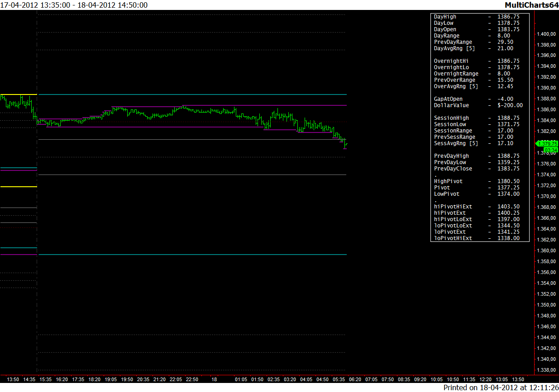Click the green 1,379.75 current price marker
The height and width of the screenshot is (392, 559).
(x=547, y=143)
